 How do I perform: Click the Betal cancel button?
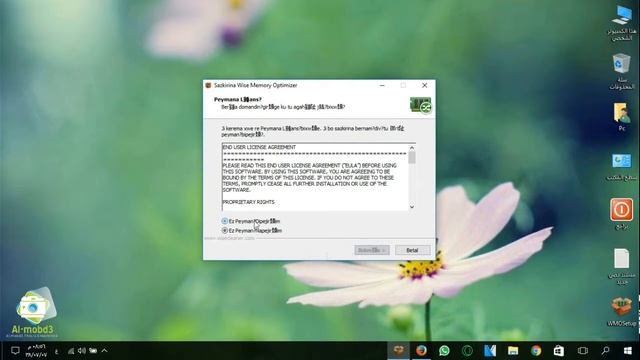click(412, 250)
